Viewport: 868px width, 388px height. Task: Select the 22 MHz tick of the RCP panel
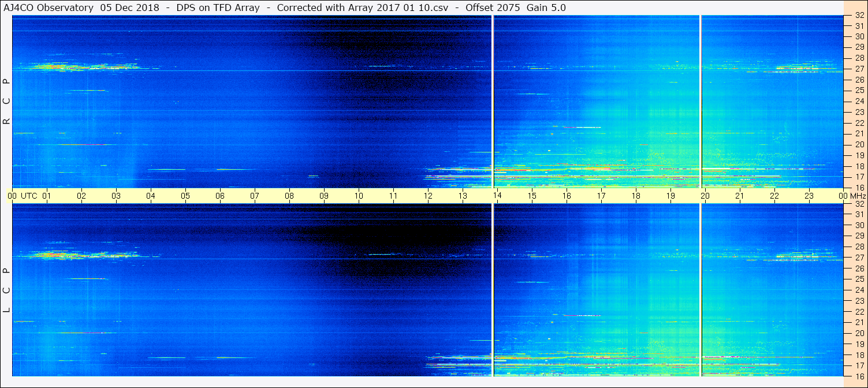[859, 123]
